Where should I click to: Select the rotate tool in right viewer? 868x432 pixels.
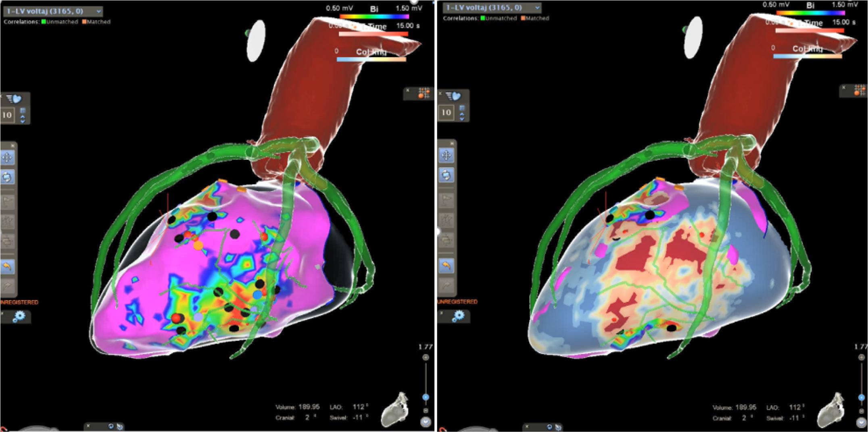pos(446,175)
